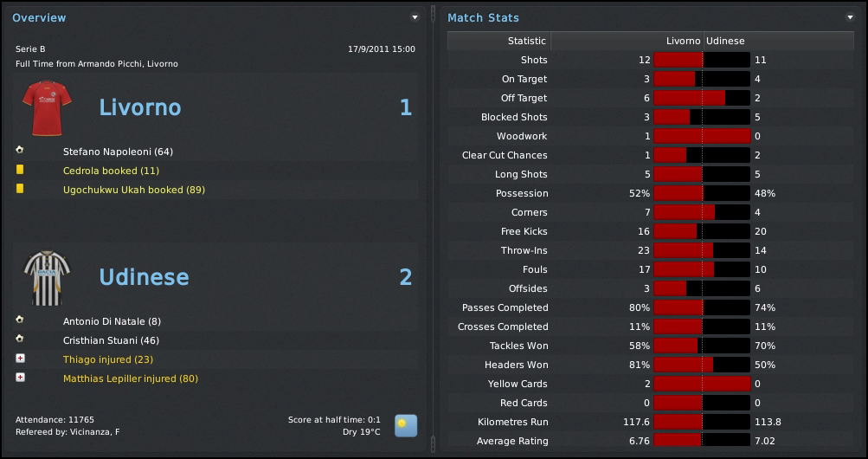Image resolution: width=868 pixels, height=459 pixels.
Task: Click yellow card icon for Ugochukwu Ukah
Action: click(x=20, y=189)
